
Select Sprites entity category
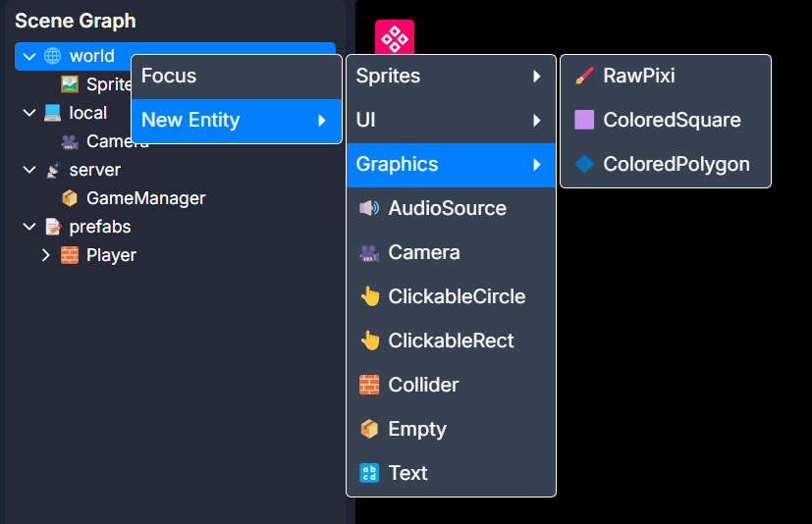coord(451,77)
